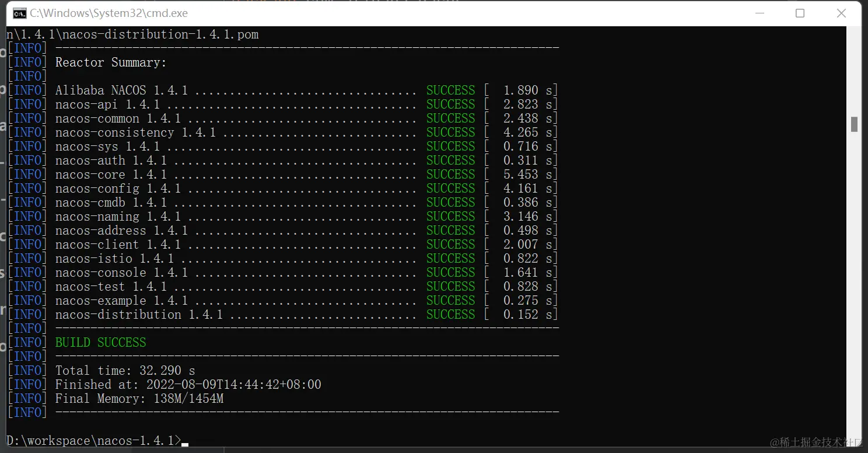868x453 pixels.
Task: Click the 'nacos-auth 1.4.1' text
Action: pos(111,161)
